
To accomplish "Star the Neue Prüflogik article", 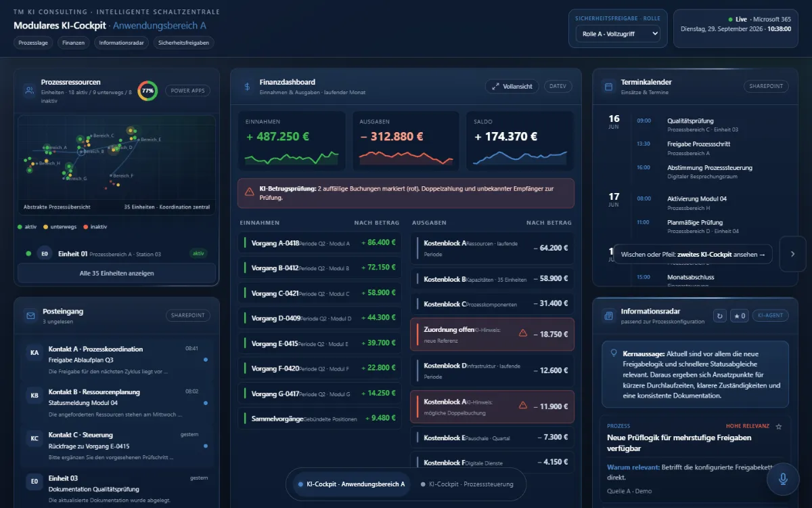I will coord(779,426).
